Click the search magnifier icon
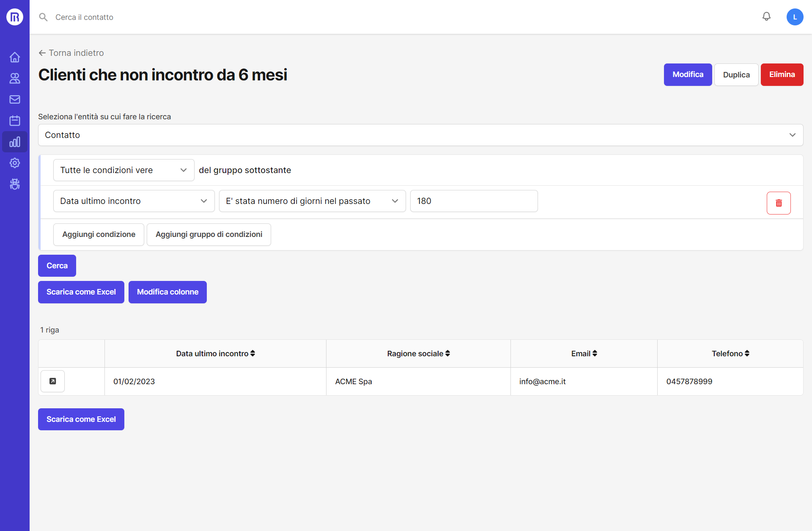Viewport: 812px width, 531px height. pyautogui.click(x=43, y=17)
